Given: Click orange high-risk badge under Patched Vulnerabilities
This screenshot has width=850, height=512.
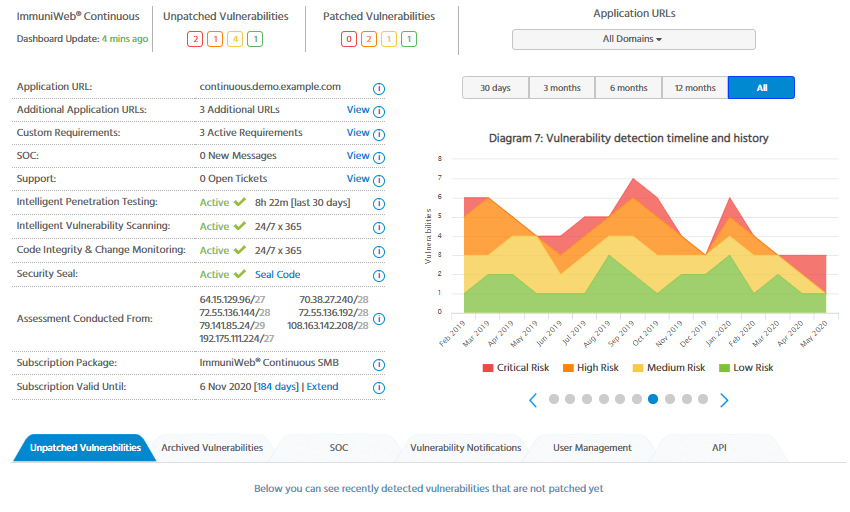Looking at the screenshot, I should coord(369,39).
